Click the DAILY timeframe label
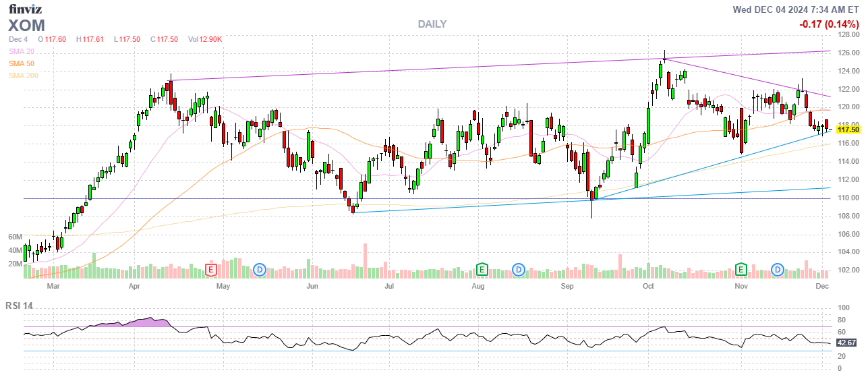The image size is (868, 379). [432, 24]
